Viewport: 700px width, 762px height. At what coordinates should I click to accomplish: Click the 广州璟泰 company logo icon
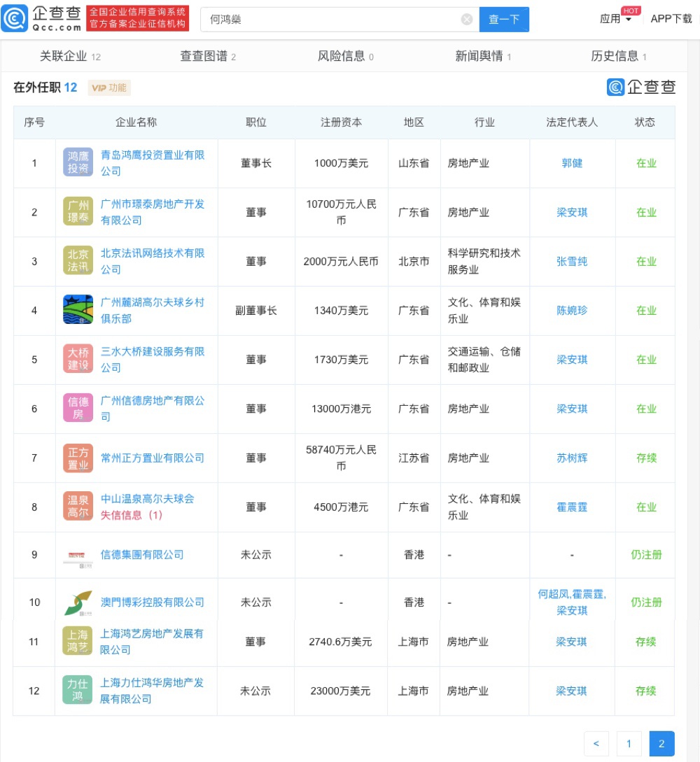pos(78,211)
